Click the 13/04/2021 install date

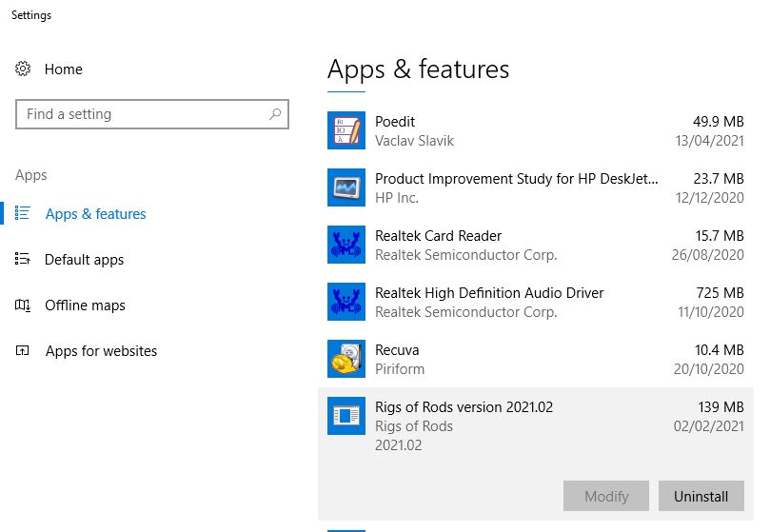(710, 141)
